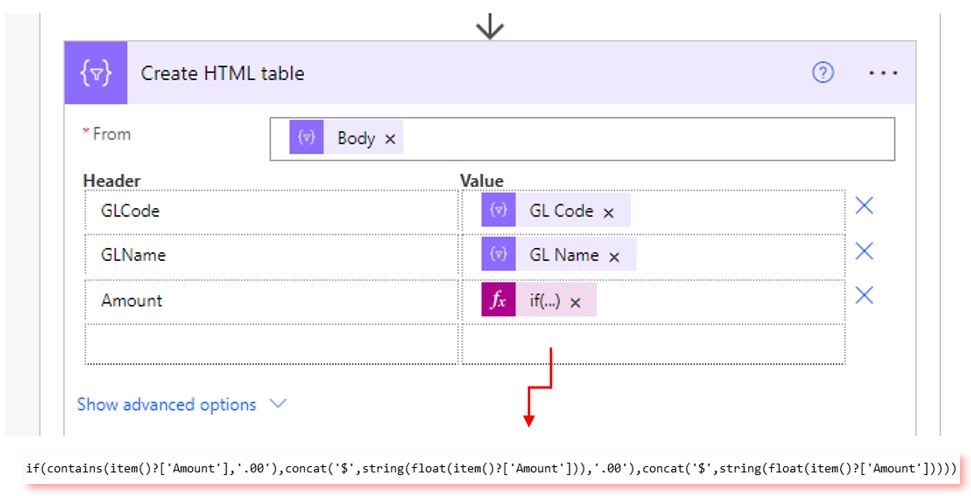Click the GL Code token icon
The image size is (971, 496).
click(499, 210)
